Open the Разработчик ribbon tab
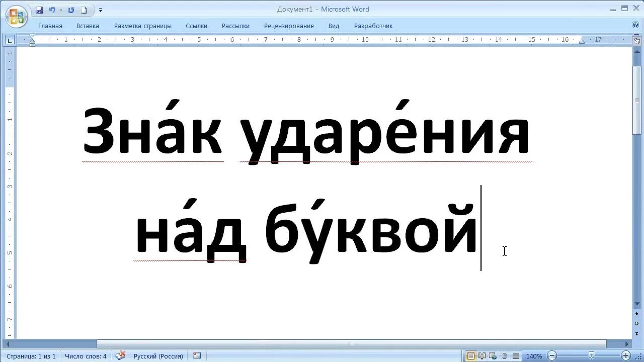Viewport: 644px width, 362px height. (x=373, y=26)
